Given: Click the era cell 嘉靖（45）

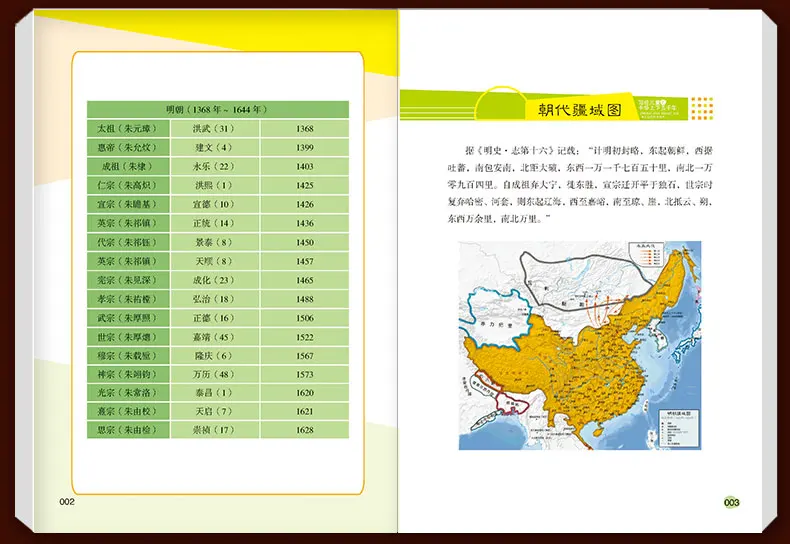Looking at the screenshot, I should point(215,337).
